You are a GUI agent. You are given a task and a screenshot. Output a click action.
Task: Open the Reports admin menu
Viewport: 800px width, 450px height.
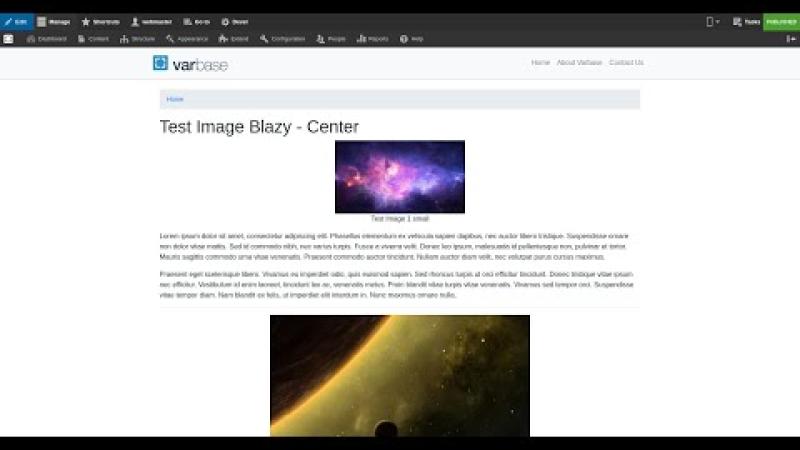pos(372,39)
